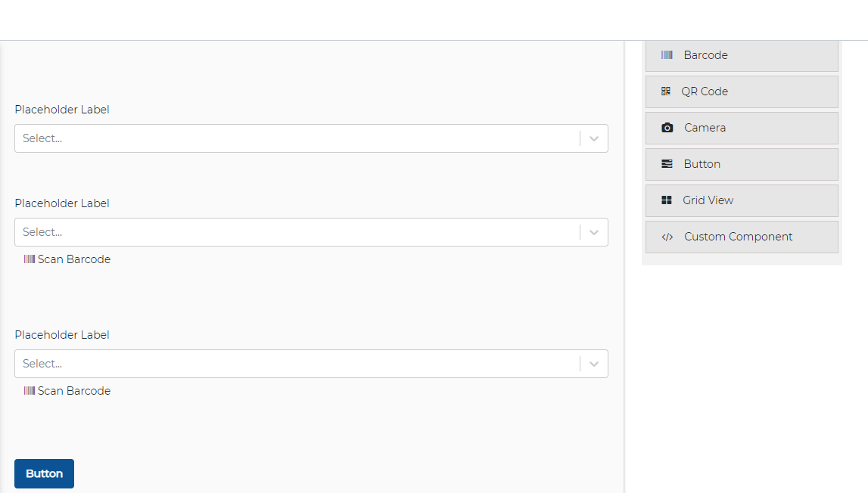Click the Button component icon in the palette
868x493 pixels.
(x=667, y=164)
